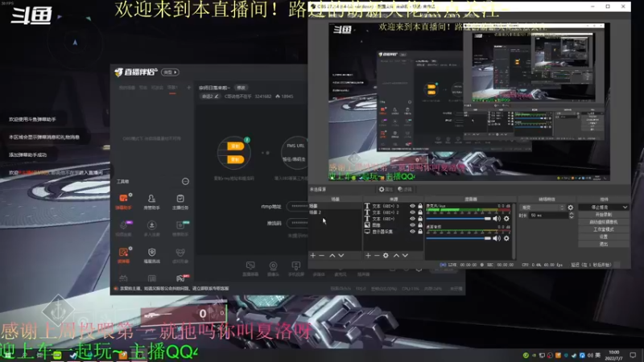Click 退出 in OBS controls
This screenshot has width=644, height=362.
tap(603, 245)
